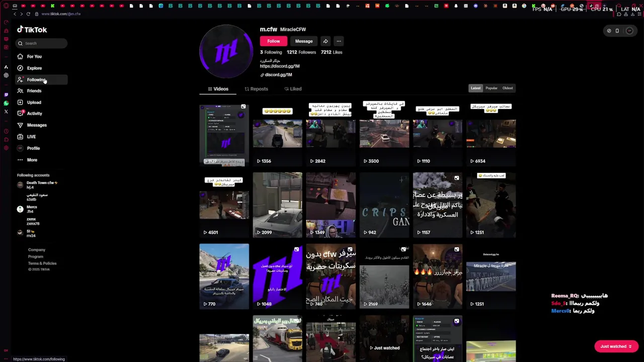Open the phone app icon top right

coord(617,31)
